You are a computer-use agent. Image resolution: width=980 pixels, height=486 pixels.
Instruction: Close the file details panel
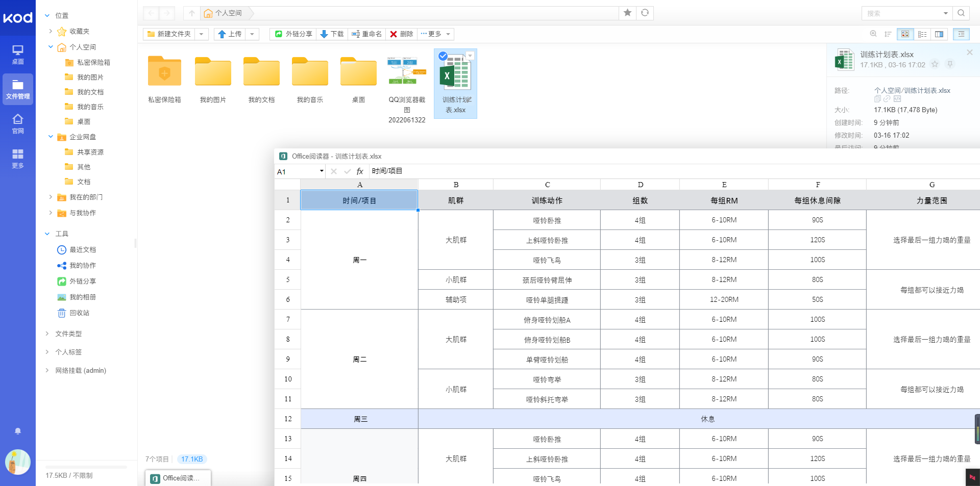[970, 53]
